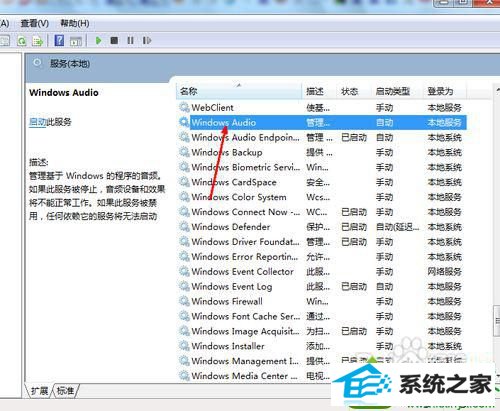The height and width of the screenshot is (411, 500).
Task: Click the gear icon beside WebClient
Action: pos(184,107)
